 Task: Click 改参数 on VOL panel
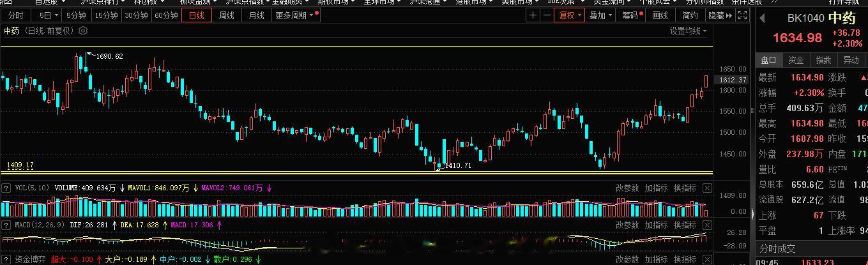pyautogui.click(x=627, y=188)
